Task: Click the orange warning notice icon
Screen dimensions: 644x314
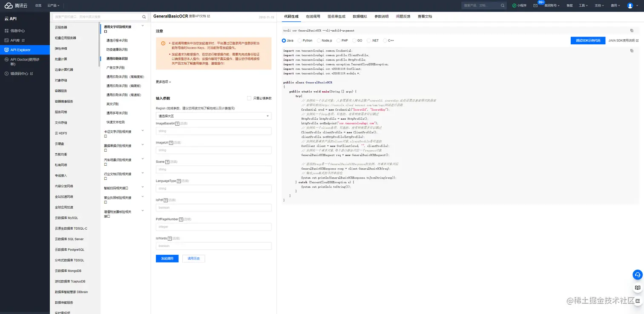Action: pyautogui.click(x=163, y=43)
